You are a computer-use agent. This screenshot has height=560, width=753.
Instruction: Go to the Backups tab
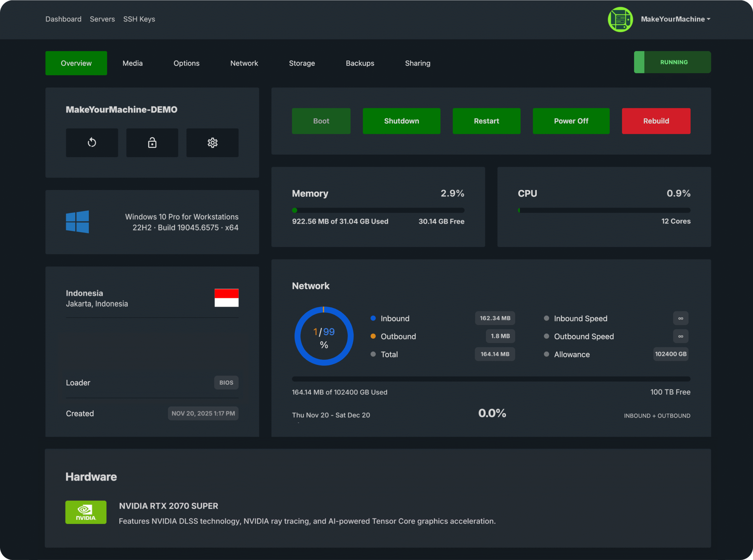pyautogui.click(x=360, y=64)
